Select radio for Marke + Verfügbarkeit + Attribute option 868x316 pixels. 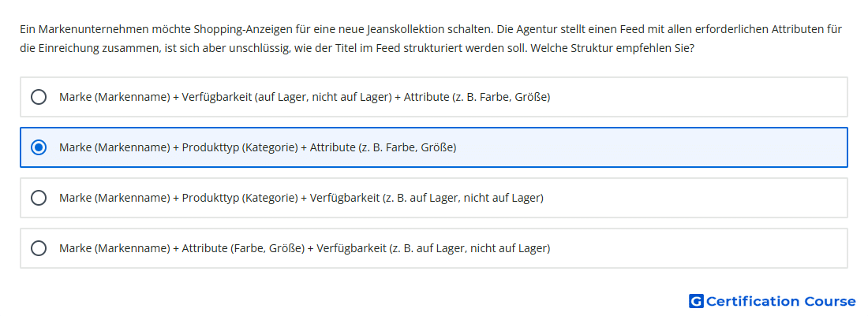[38, 97]
